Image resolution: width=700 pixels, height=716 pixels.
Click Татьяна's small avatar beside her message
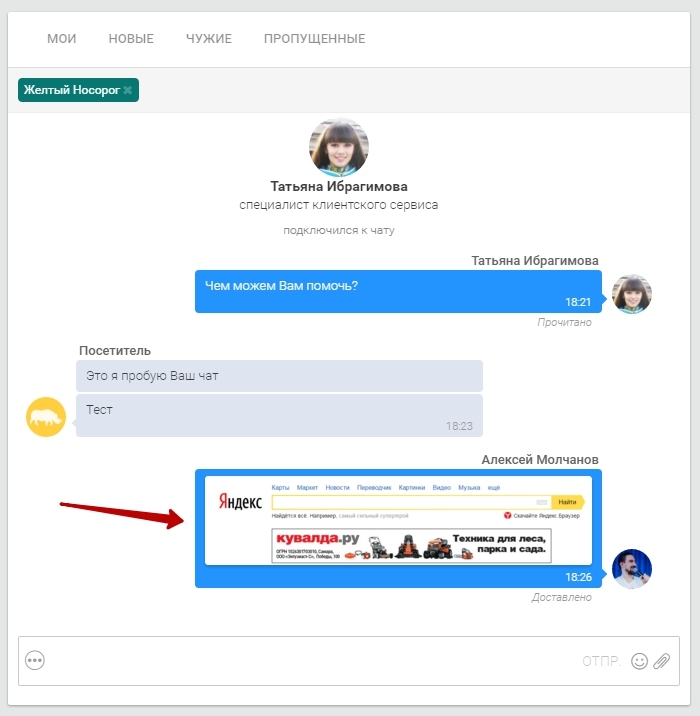click(x=632, y=294)
